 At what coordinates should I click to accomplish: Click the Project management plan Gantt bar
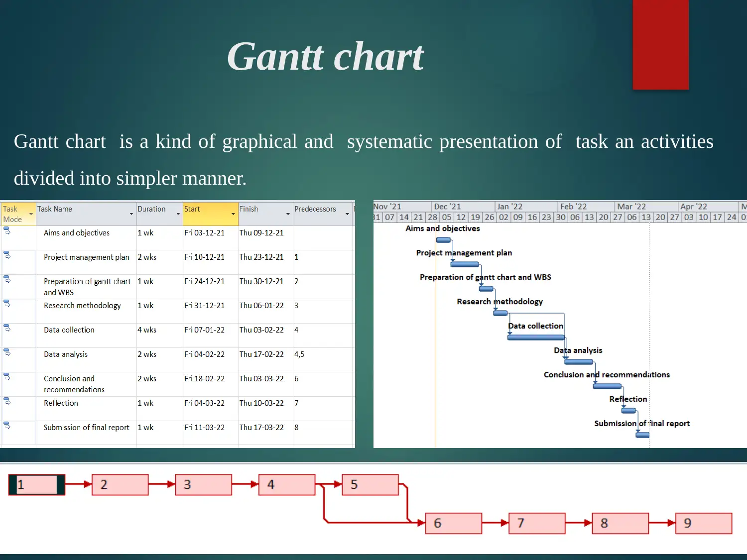coord(465,264)
